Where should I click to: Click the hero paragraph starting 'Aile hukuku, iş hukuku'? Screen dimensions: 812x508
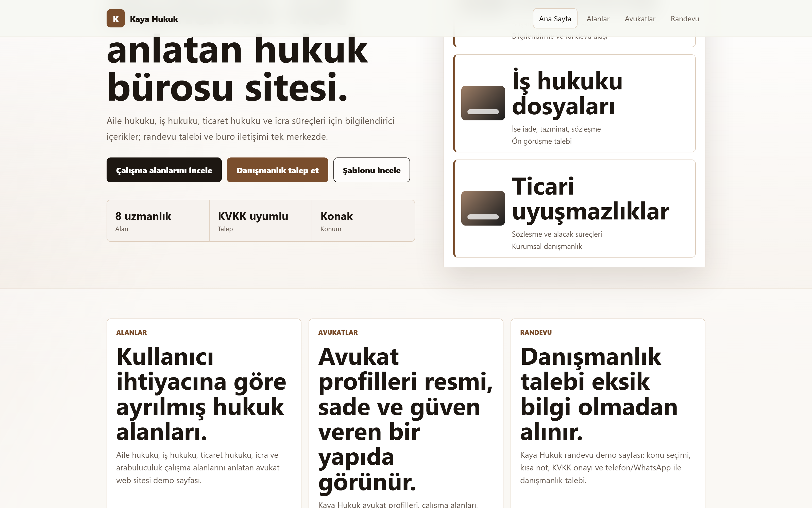click(251, 129)
